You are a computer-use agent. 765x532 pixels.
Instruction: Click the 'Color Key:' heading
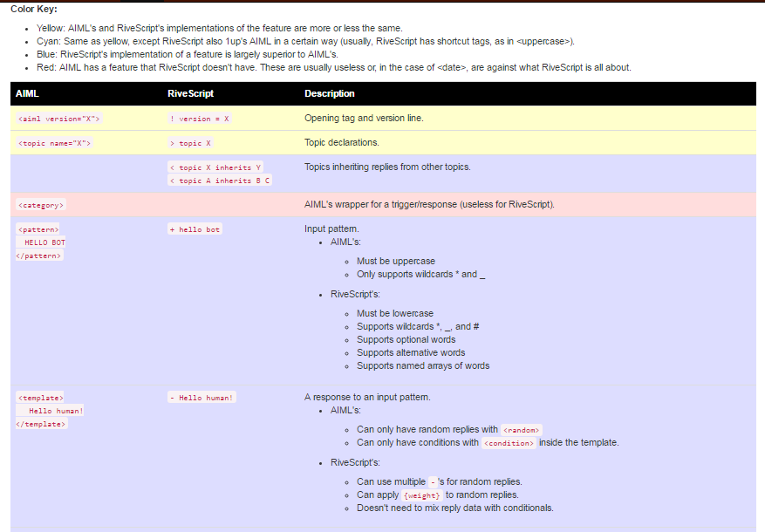34,9
